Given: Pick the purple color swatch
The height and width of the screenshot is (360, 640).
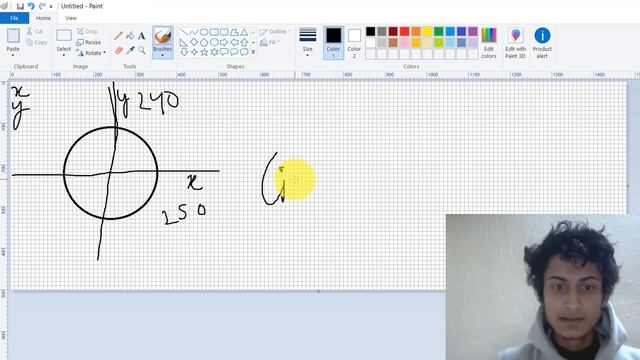Looking at the screenshot, I should (473, 32).
